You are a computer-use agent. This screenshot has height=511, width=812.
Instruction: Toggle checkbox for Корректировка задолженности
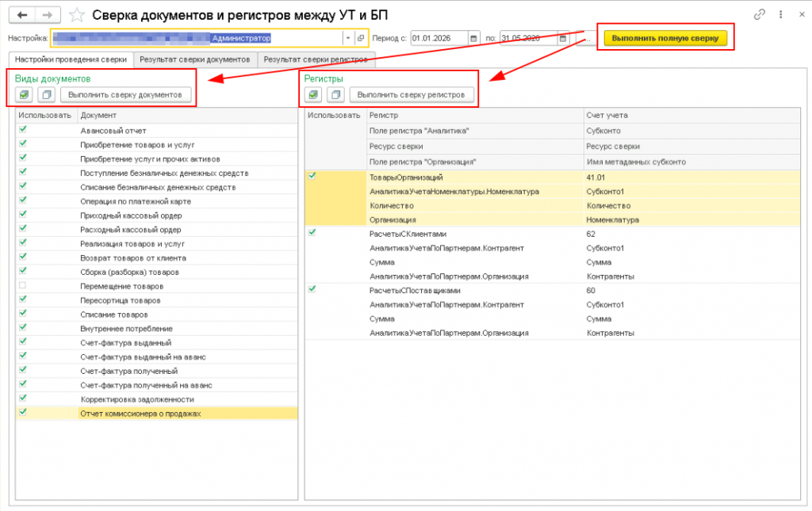[x=23, y=399]
